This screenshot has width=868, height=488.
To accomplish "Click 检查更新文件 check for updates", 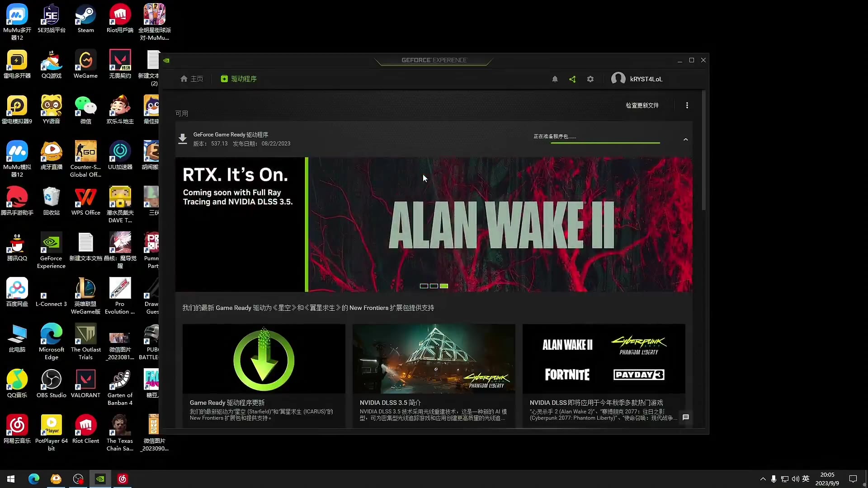I will (x=642, y=105).
